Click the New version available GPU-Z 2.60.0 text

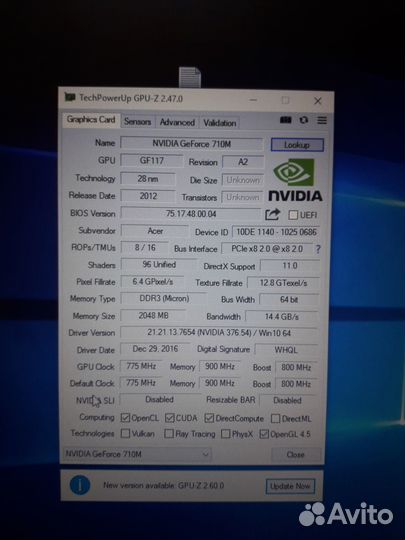[164, 486]
